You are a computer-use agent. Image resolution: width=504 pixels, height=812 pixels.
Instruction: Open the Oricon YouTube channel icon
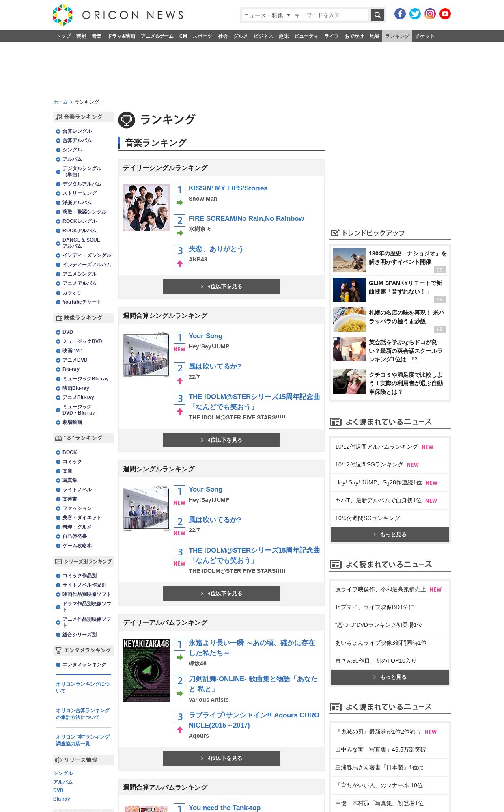pyautogui.click(x=445, y=14)
